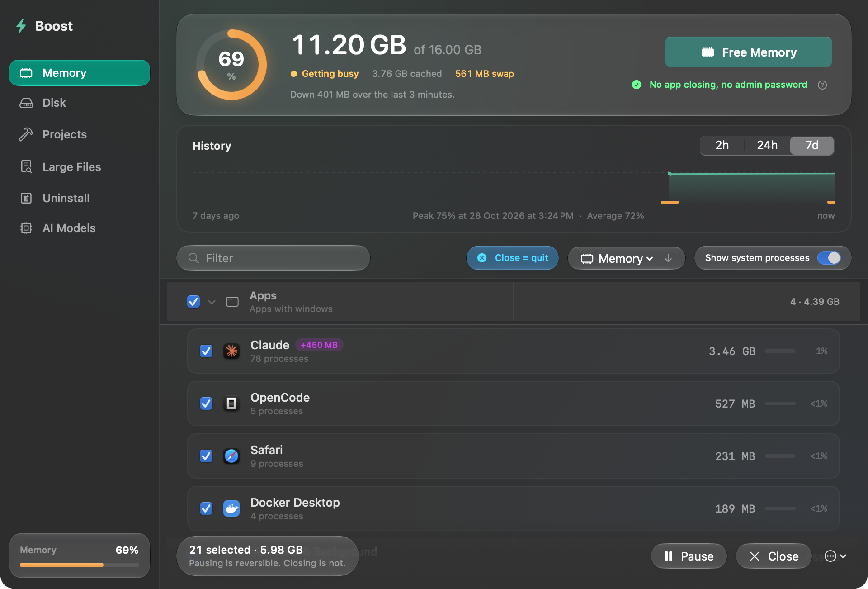868x589 pixels.
Task: Click the history graph teal line
Action: (x=752, y=174)
